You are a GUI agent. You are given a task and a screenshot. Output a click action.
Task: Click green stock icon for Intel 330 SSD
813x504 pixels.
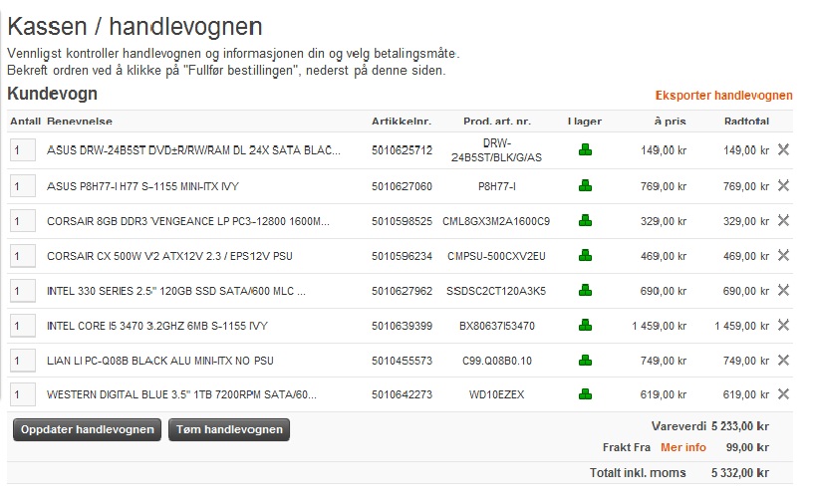pos(586,291)
